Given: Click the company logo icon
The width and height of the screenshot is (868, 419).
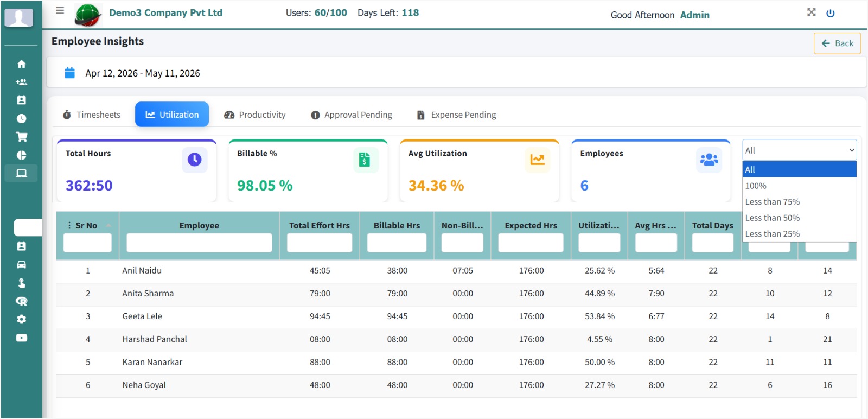Looking at the screenshot, I should [x=88, y=15].
